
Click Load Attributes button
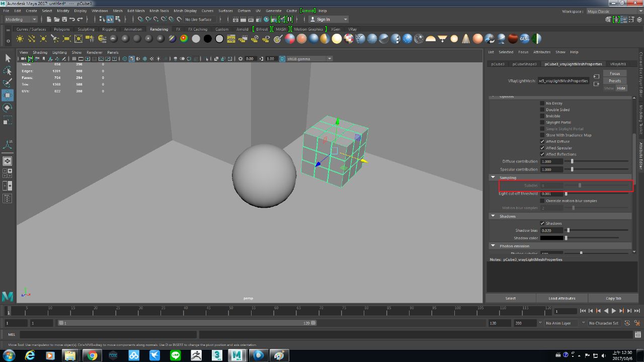coord(562,298)
